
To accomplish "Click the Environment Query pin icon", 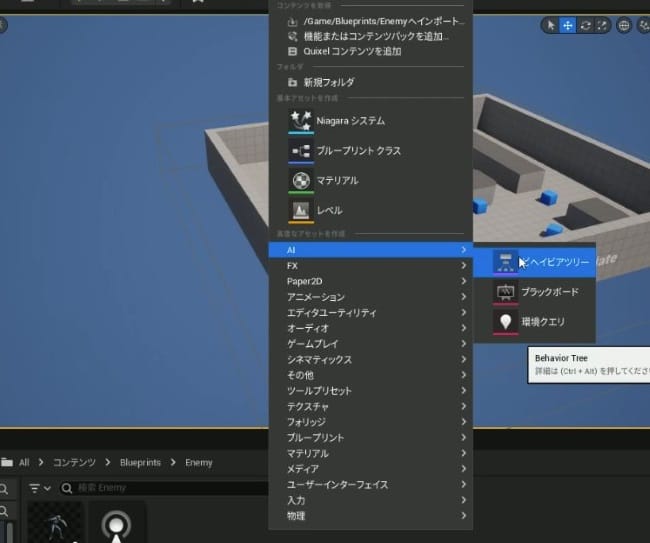I will (505, 322).
